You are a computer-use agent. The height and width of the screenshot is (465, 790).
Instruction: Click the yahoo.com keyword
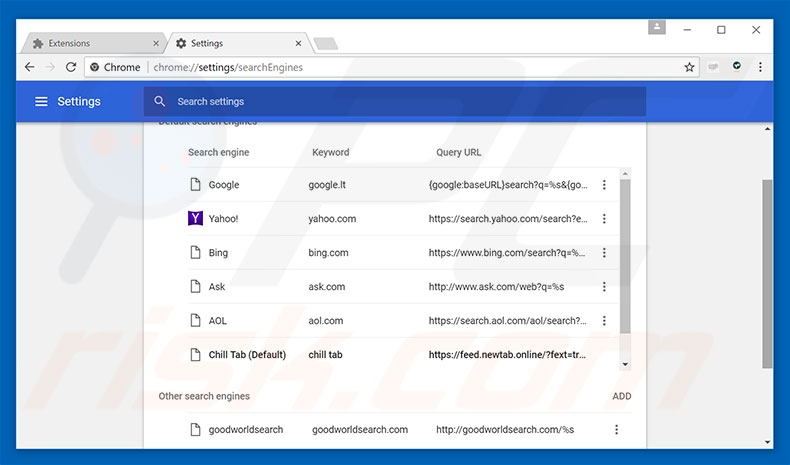pyautogui.click(x=332, y=219)
